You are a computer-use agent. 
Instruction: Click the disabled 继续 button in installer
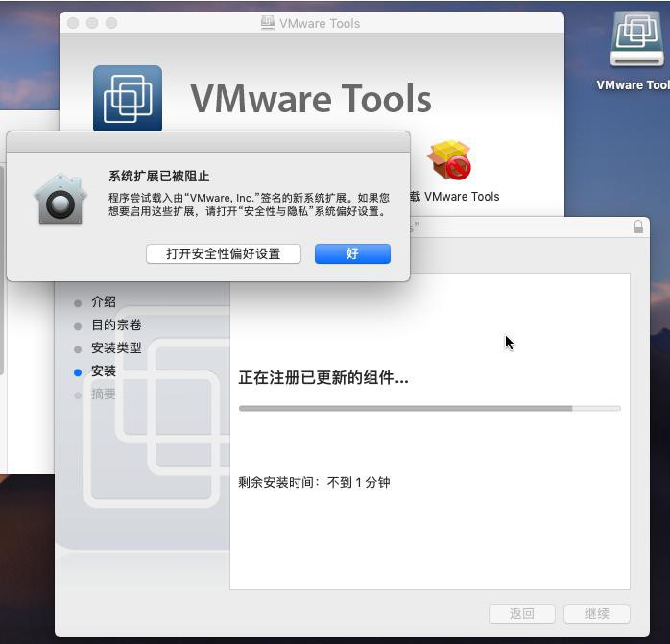[x=596, y=613]
